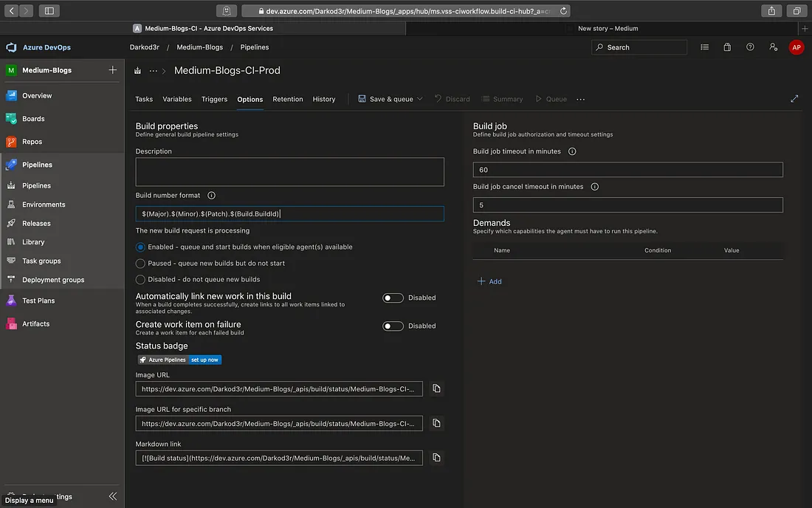Focus the Description text area

(x=289, y=171)
